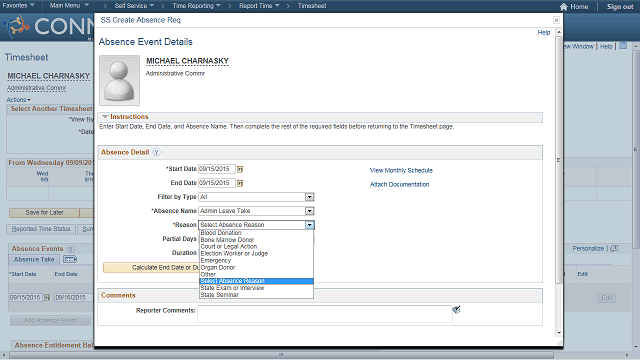Click the View Monthly Schedule link
Viewport: 640px width, 360px height.
coord(401,170)
